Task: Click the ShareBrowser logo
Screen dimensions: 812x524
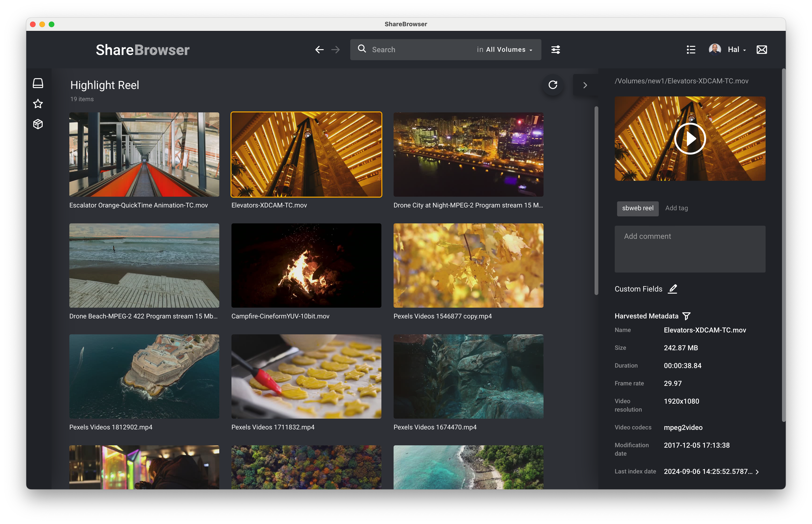Action: (x=142, y=50)
